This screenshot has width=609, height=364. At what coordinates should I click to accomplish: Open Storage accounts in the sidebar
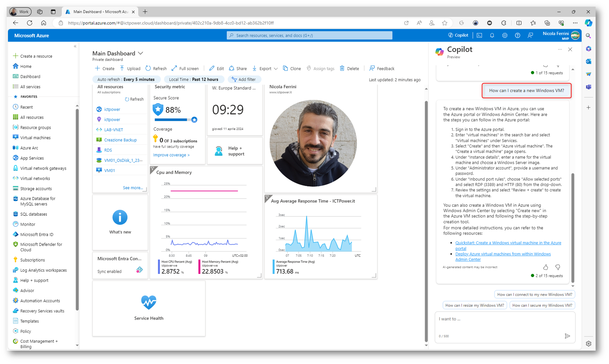(36, 189)
